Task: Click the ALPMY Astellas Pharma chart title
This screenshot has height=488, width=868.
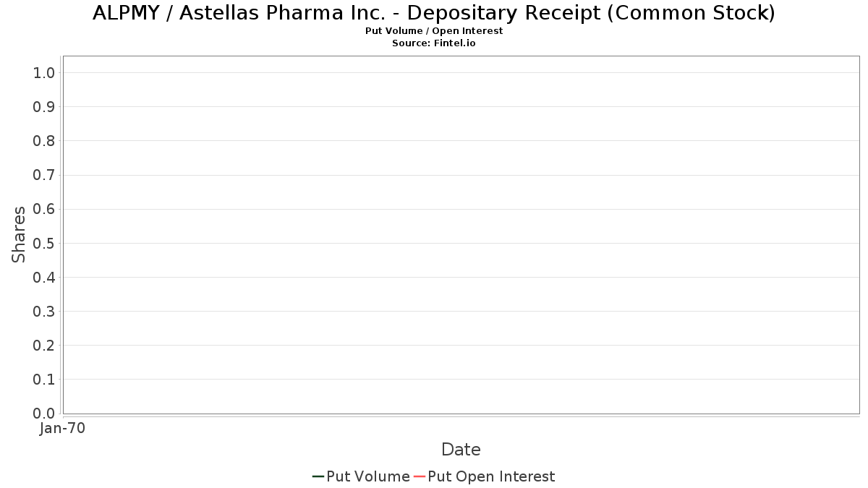Action: 434,13
